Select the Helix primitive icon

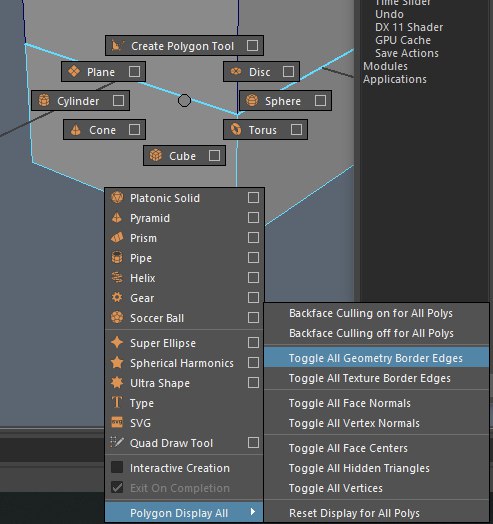[117, 278]
